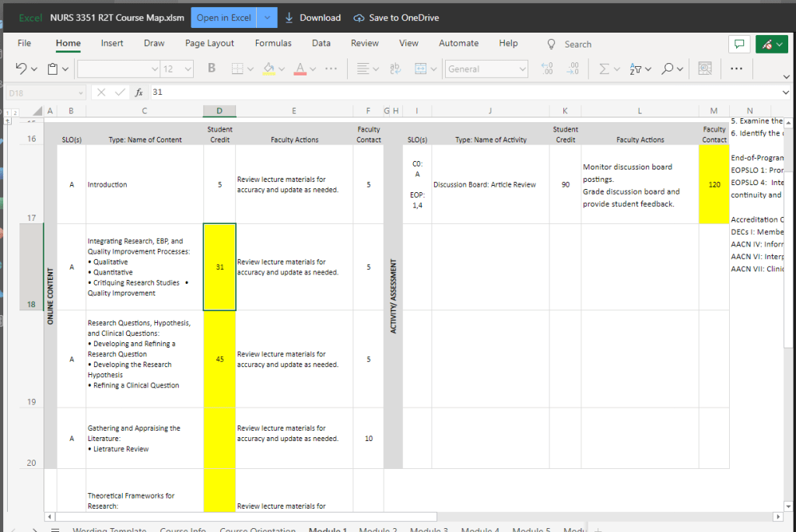The width and height of the screenshot is (796, 532).
Task: Toggle Bold formatting
Action: click(212, 69)
